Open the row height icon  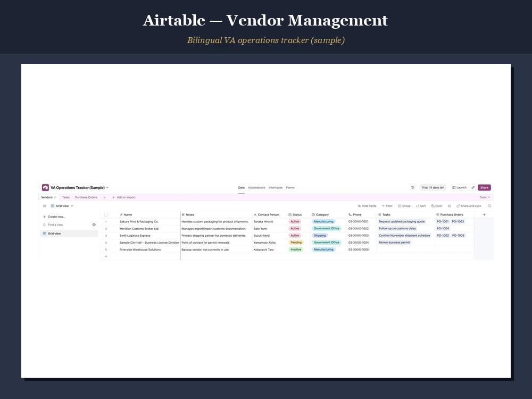(x=450, y=206)
